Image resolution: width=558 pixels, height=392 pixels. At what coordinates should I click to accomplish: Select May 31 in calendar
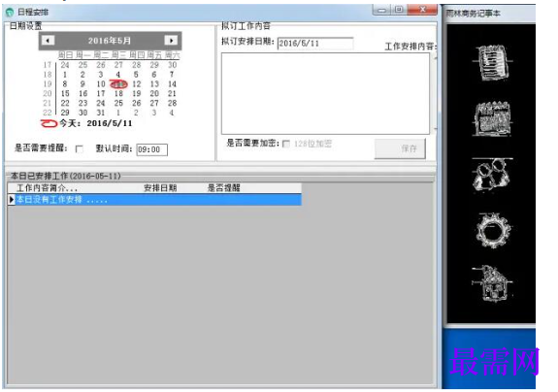[101, 113]
